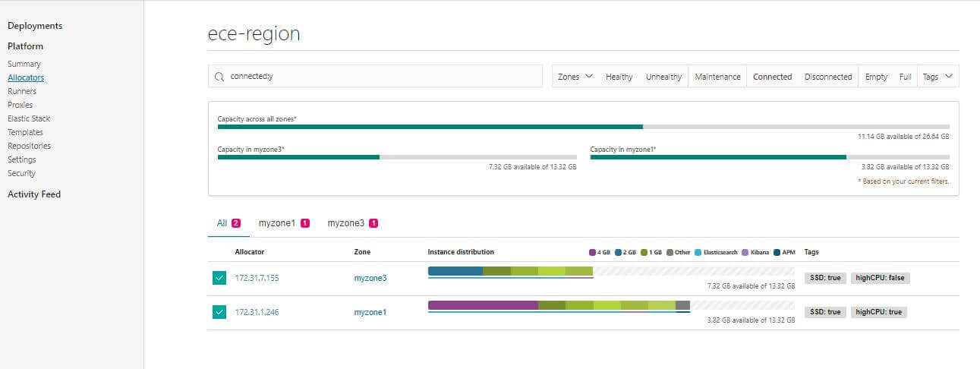Click the purple 4 GB legend dot
Screen dimensions: 980x369
point(592,252)
